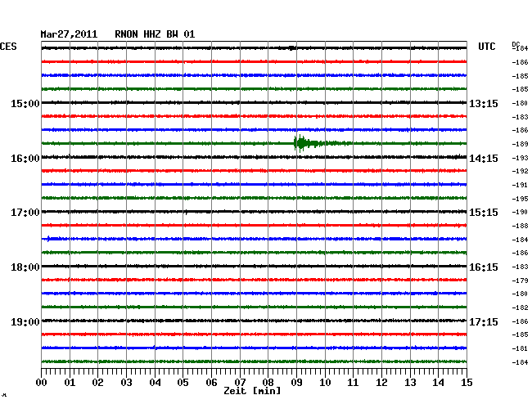The image size is (532, 404).
Task: Select the DC offset value "-189"
Action: coord(520,144)
